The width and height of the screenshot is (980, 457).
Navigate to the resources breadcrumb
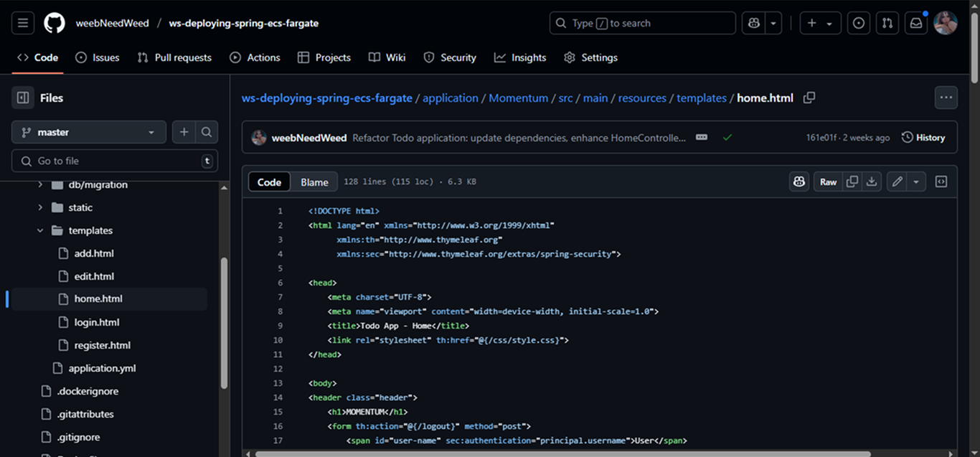click(x=642, y=98)
